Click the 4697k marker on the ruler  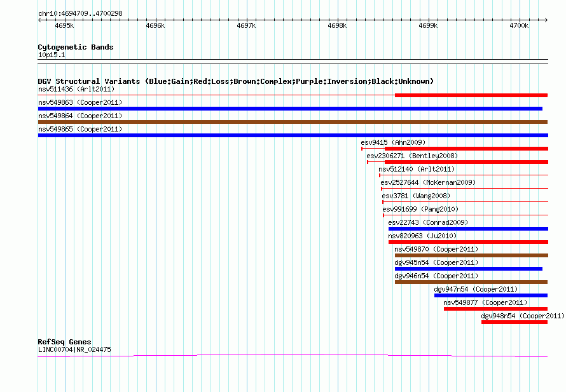pos(246,25)
